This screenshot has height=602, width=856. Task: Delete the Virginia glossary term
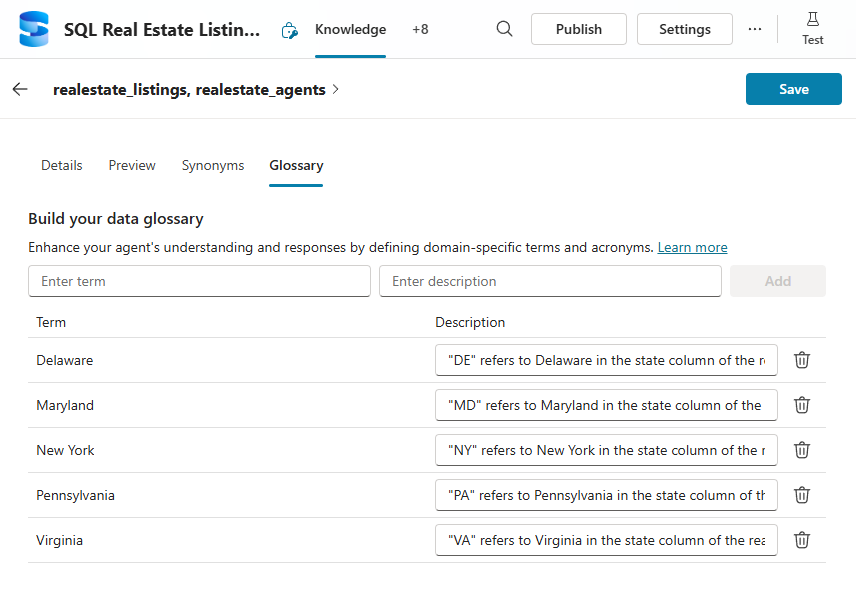(x=801, y=540)
